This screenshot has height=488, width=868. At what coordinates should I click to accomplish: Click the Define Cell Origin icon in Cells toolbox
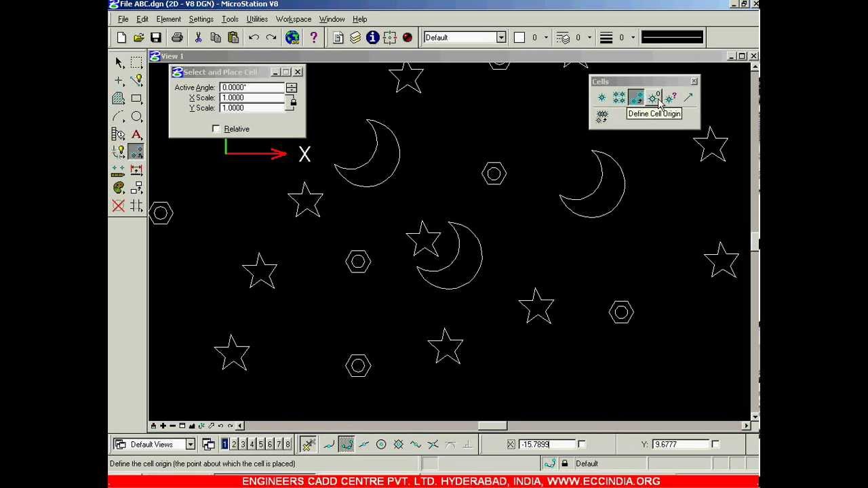(x=653, y=98)
